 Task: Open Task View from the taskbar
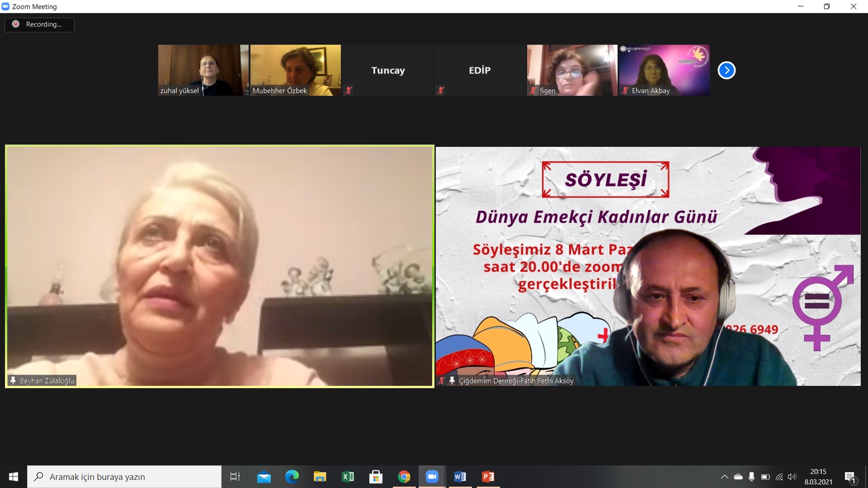(235, 477)
